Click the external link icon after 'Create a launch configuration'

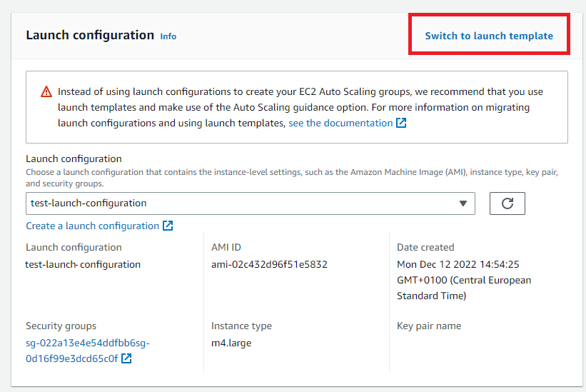pos(168,226)
